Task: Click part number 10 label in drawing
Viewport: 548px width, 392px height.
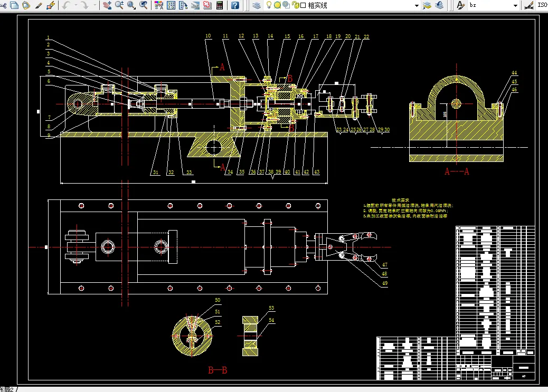Action: (x=208, y=36)
